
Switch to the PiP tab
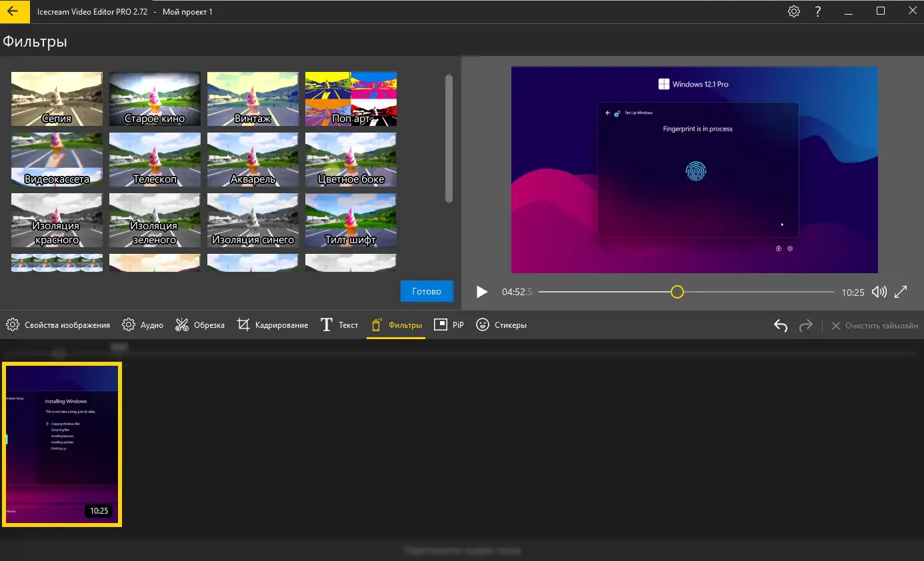pyautogui.click(x=449, y=325)
